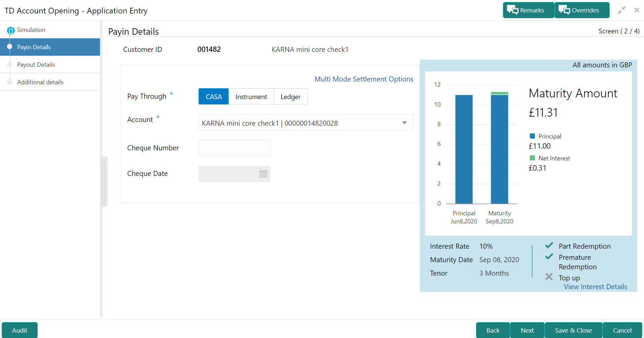Click the Principal amount £11.00
Image resolution: width=644 pixels, height=338 pixels.
(540, 146)
